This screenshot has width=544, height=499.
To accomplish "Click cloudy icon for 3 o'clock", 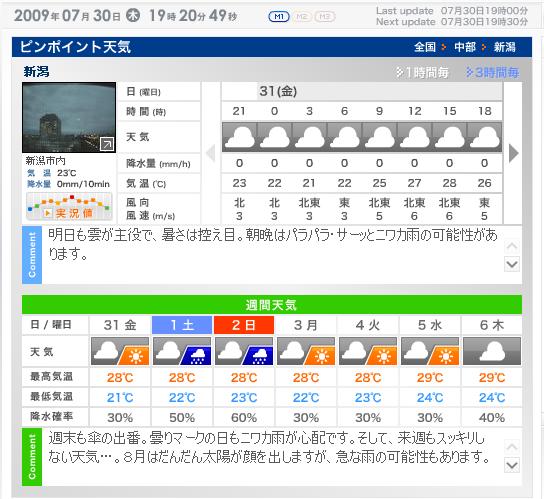I will point(309,137).
